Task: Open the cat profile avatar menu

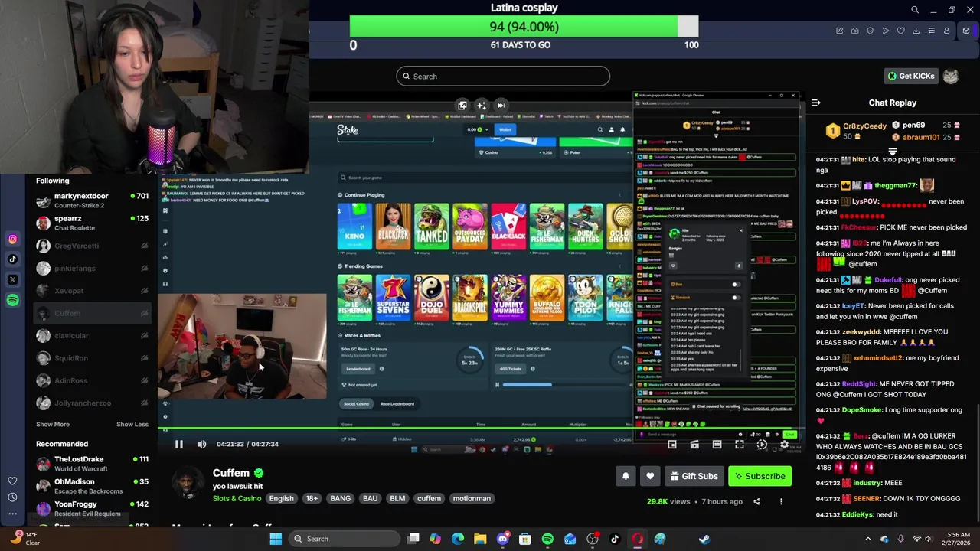Action: pyautogui.click(x=950, y=76)
